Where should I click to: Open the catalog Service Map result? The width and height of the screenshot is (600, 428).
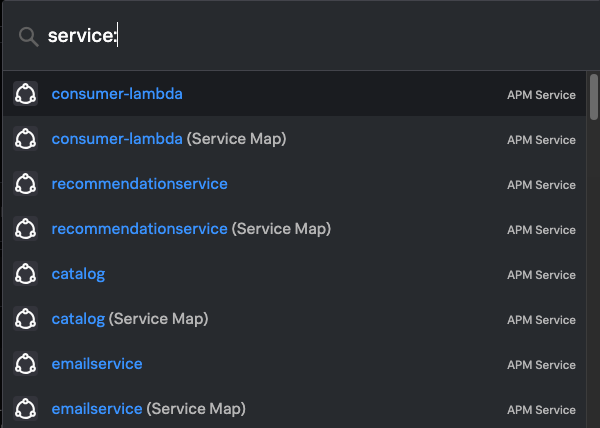coord(130,319)
